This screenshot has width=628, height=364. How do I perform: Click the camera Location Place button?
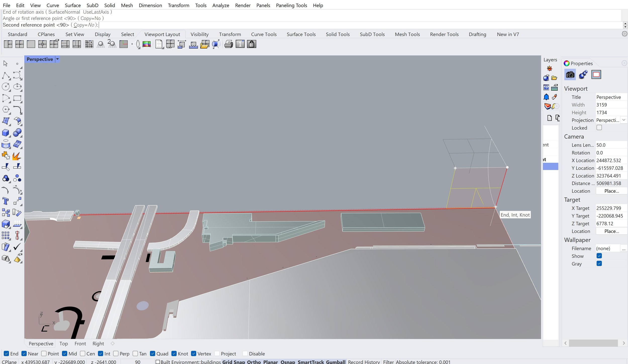[611, 191]
